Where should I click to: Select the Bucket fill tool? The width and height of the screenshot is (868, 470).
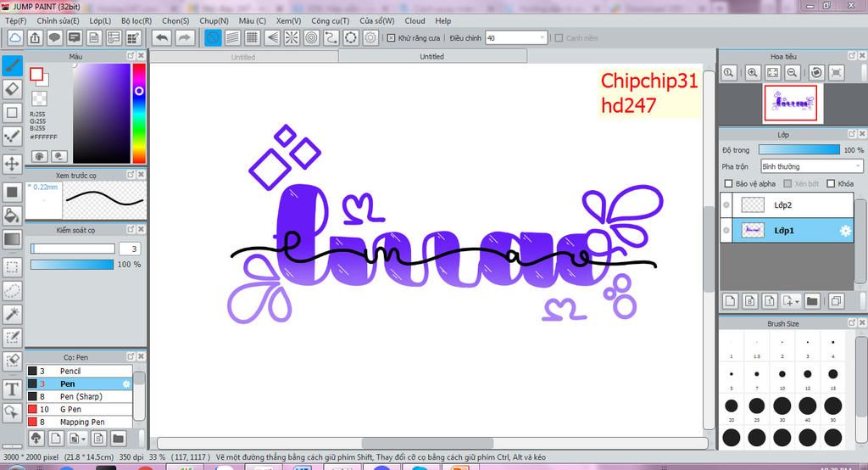pos(12,215)
